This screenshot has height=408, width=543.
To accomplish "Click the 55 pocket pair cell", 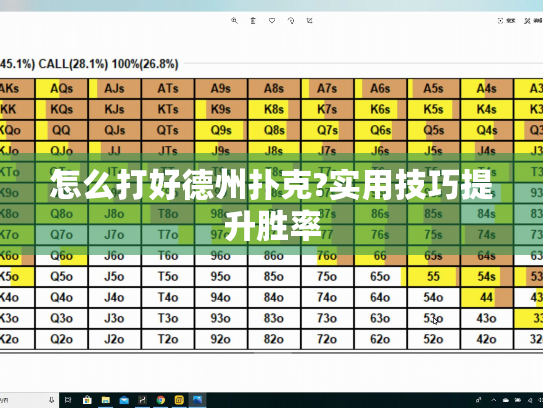I will coord(434,276).
